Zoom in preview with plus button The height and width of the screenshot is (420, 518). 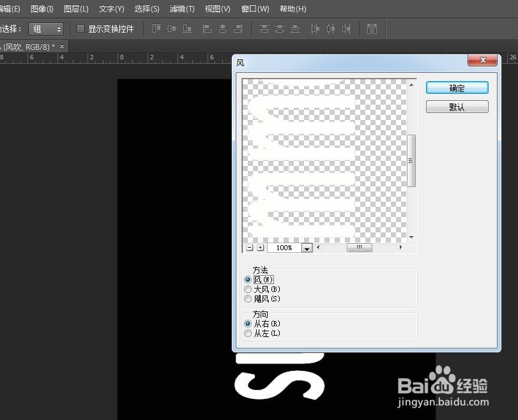(261, 247)
